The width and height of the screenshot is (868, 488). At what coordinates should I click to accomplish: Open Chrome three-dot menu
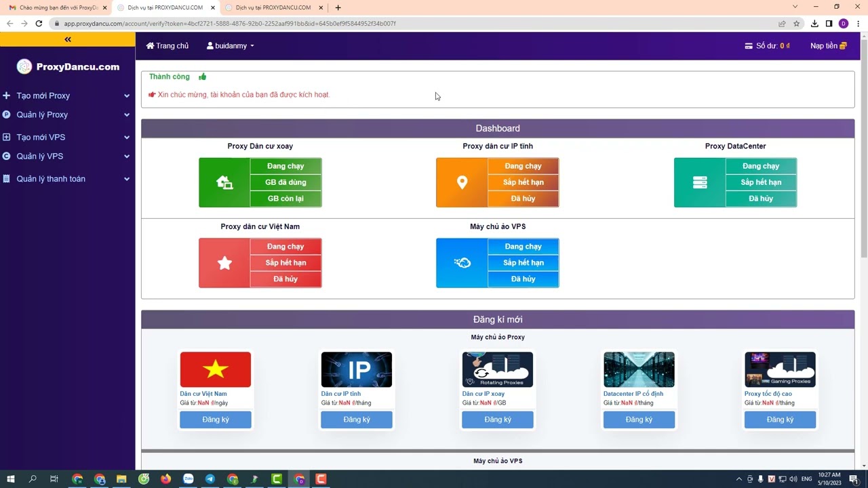pos(858,23)
